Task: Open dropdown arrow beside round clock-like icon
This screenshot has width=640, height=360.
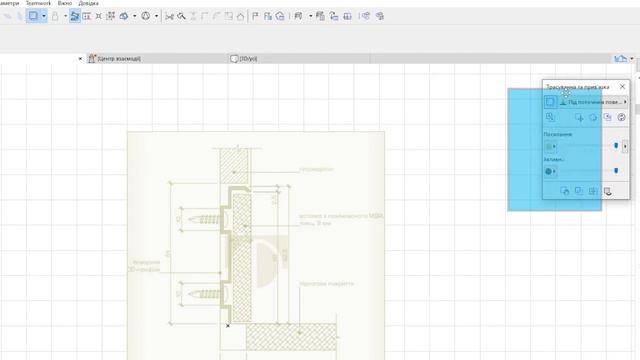Action: point(156,16)
